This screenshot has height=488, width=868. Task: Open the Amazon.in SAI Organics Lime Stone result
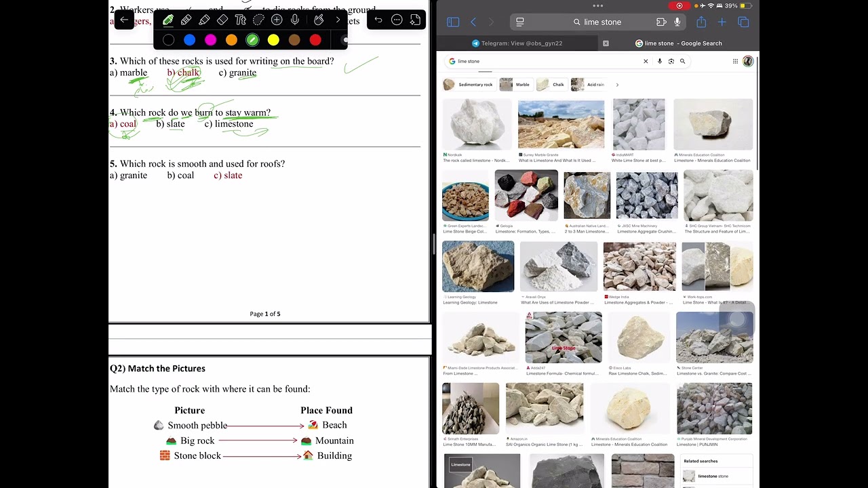click(544, 409)
